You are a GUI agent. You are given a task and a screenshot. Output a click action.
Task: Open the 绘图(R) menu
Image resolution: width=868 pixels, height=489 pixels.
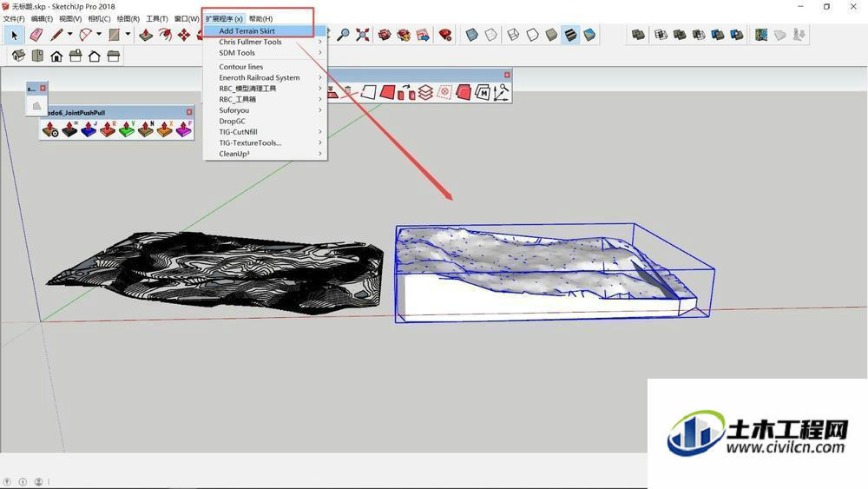point(128,19)
